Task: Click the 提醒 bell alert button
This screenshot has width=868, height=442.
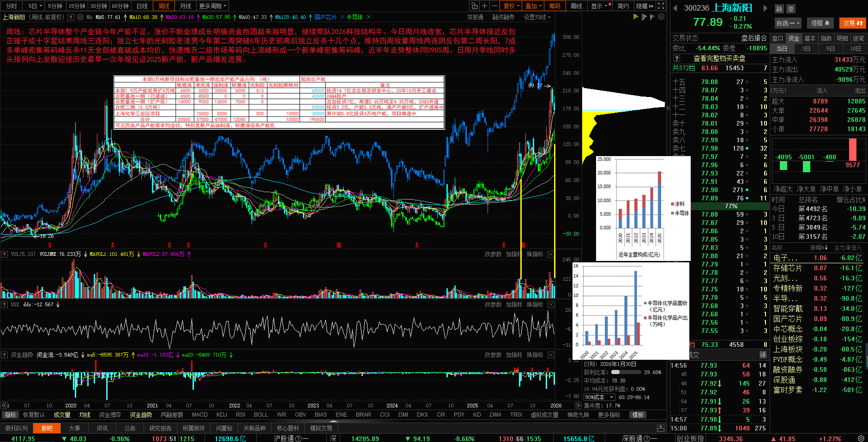Action: click(820, 23)
